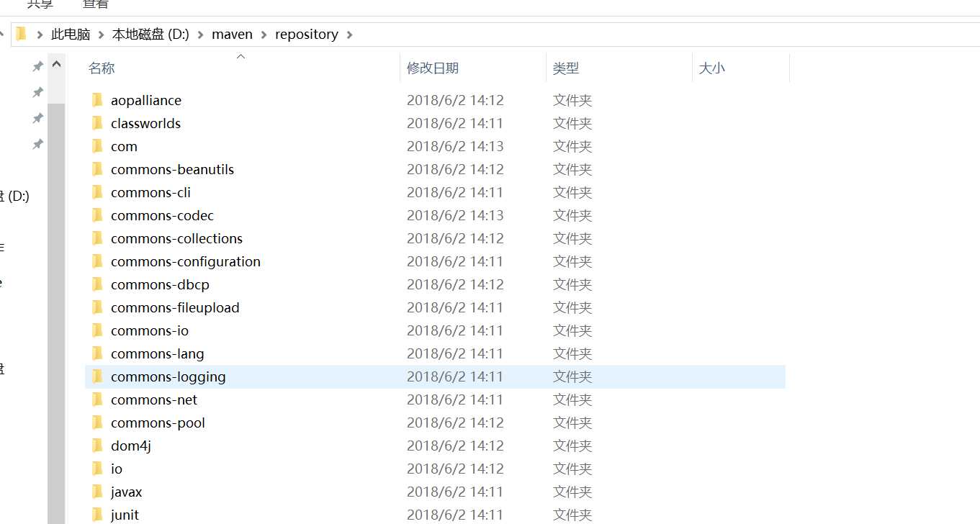This screenshot has height=524, width=980.
Task: Click the first pin icon in navigation pane
Action: coord(37,66)
